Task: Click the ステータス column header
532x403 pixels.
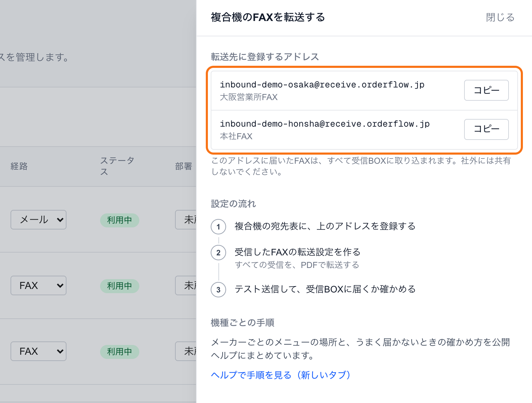Action: pyautogui.click(x=117, y=166)
